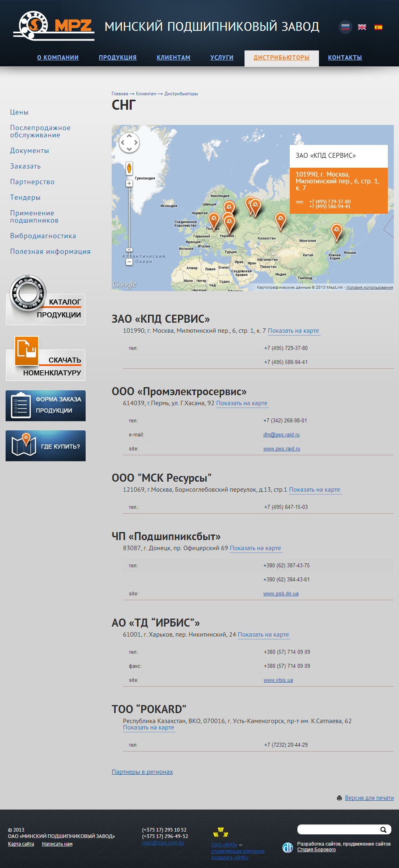Click the БМЗ holding logo icon

[221, 832]
